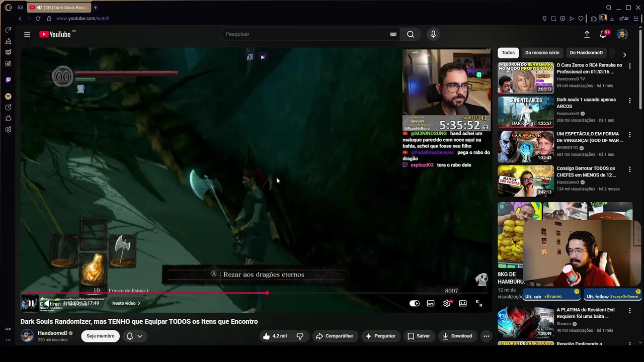This screenshot has height=362, width=644.
Task: Open sidebar history clock icon
Action: (x=8, y=107)
